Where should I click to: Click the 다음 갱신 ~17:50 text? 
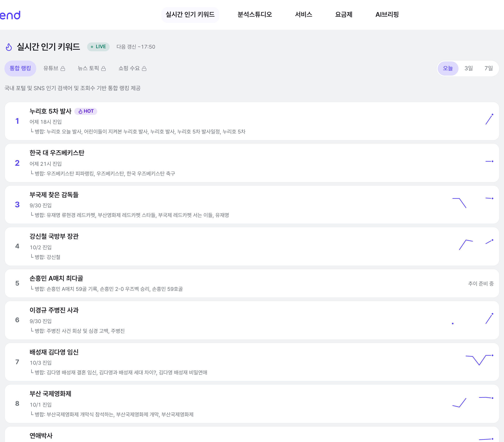pos(136,47)
